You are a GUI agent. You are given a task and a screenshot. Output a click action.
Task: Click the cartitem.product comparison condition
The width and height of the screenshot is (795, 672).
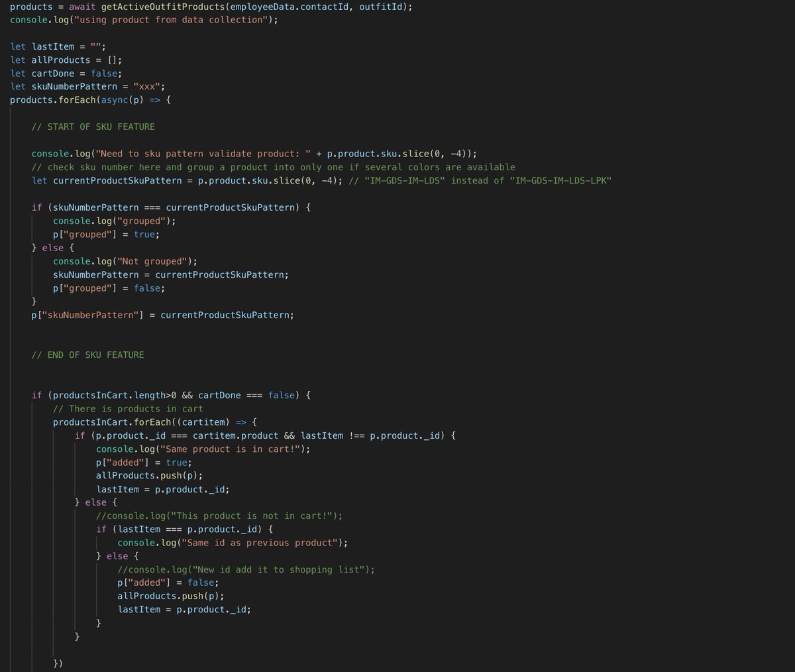(x=266, y=435)
